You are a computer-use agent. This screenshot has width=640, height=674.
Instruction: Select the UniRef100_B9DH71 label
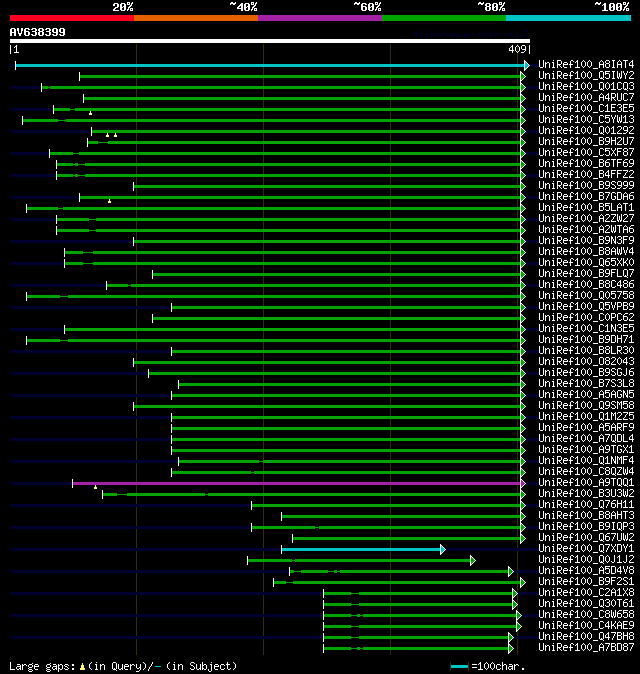click(586, 340)
